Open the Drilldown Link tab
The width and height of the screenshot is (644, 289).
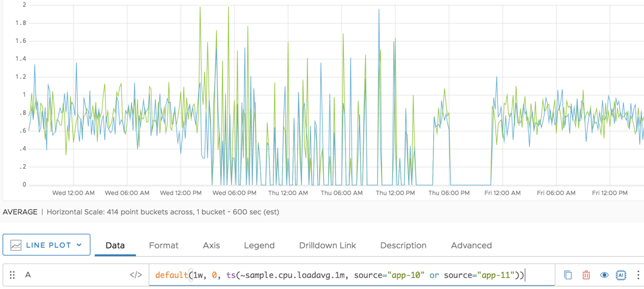(x=327, y=245)
